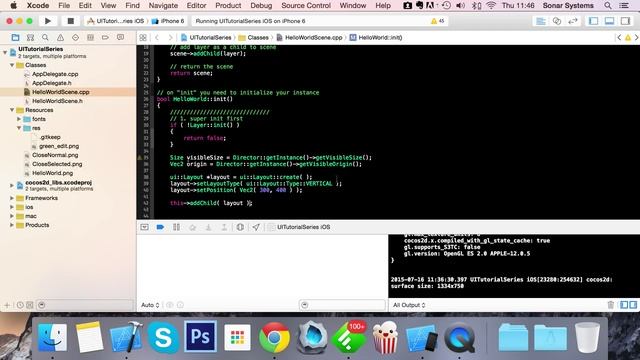The image size is (640, 360).
Task: Click the variables filter field
Action: click(342, 305)
